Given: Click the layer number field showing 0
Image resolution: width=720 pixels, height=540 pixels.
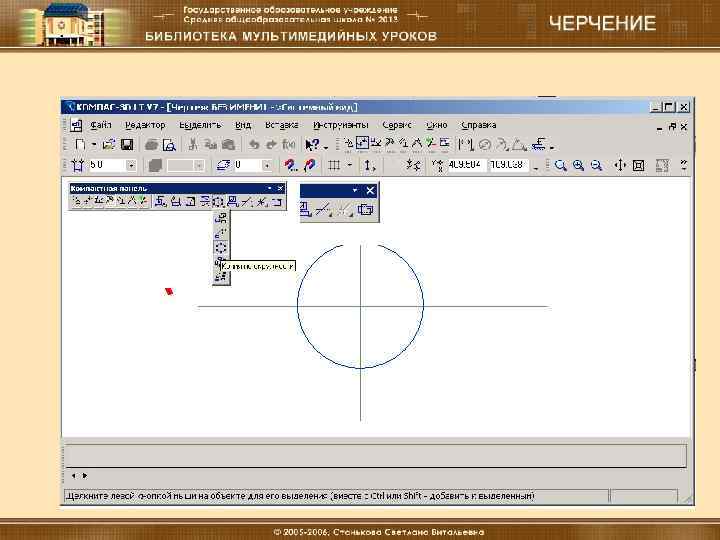Looking at the screenshot, I should tap(247, 165).
